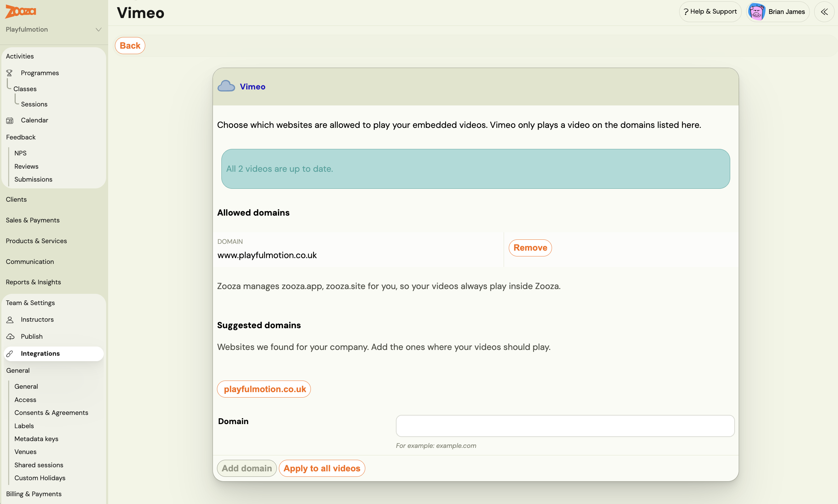The image size is (838, 504).
Task: Click Playfulmotion company name
Action: pos(27,29)
